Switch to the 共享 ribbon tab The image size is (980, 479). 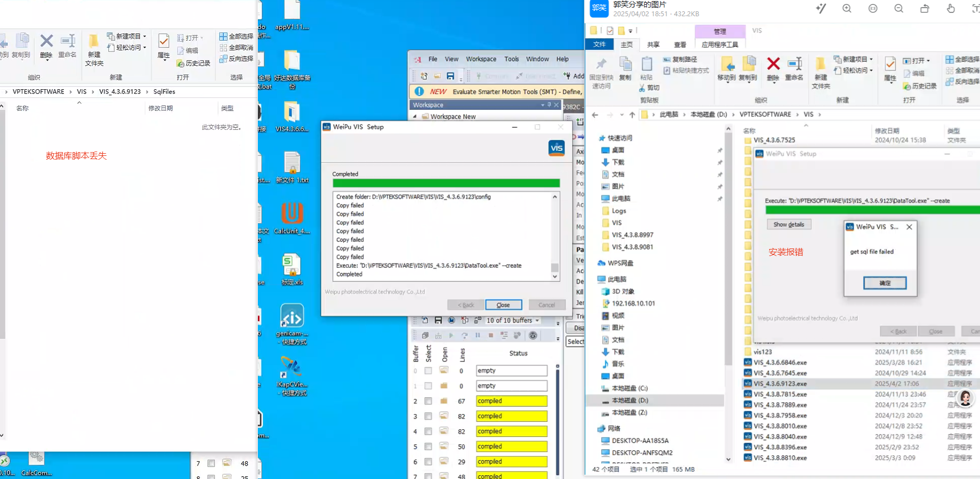pos(653,44)
